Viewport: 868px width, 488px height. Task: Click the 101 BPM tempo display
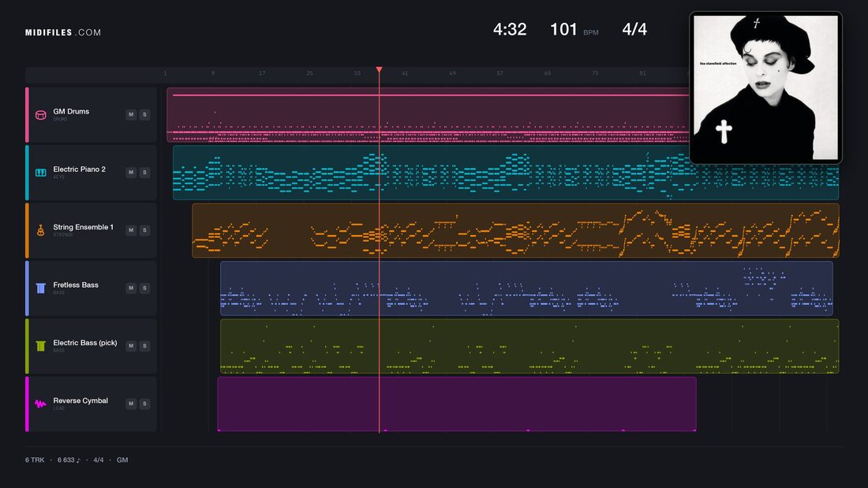pyautogui.click(x=574, y=29)
